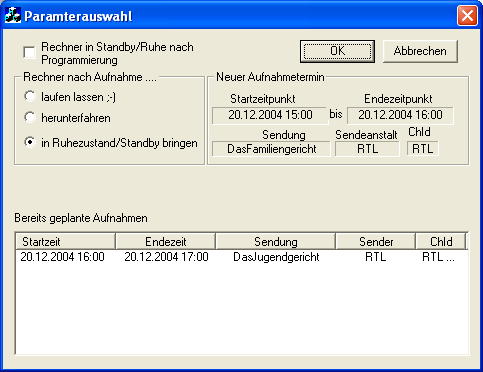
Task: Enable Rechner in Standby/Ruhe nach Programmierung checkbox
Action: [x=29, y=53]
